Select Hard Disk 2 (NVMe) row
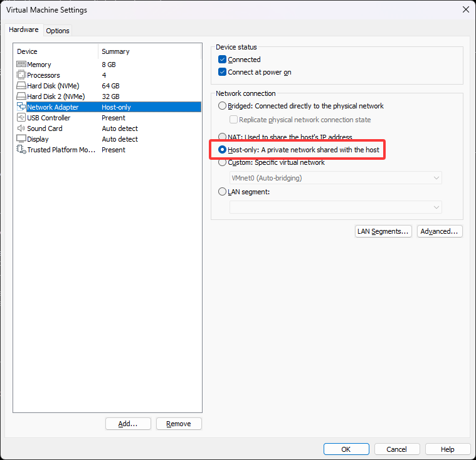Image resolution: width=476 pixels, height=460 pixels. coord(107,96)
